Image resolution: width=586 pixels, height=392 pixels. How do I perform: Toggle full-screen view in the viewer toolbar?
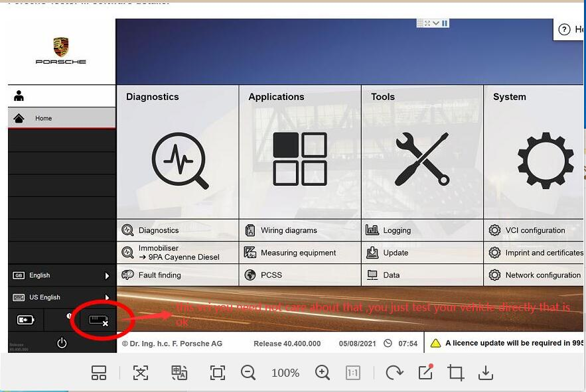tap(218, 373)
